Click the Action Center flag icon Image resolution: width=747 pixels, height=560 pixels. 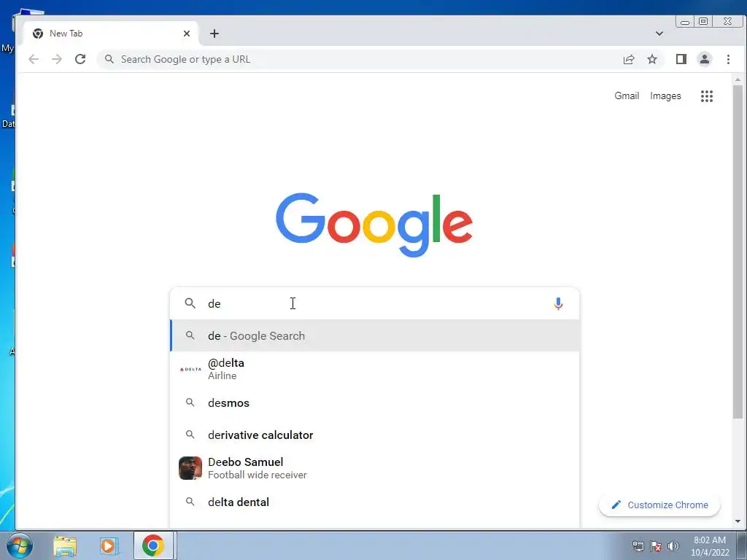click(656, 546)
